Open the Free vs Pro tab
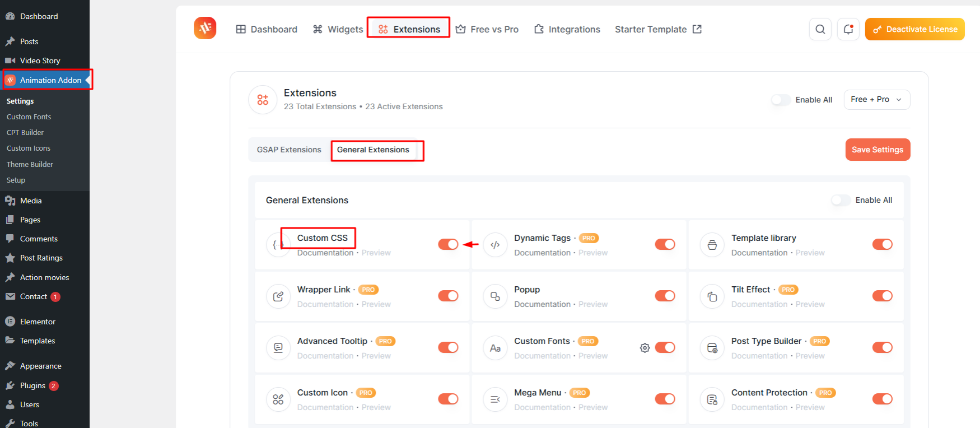 [x=487, y=29]
